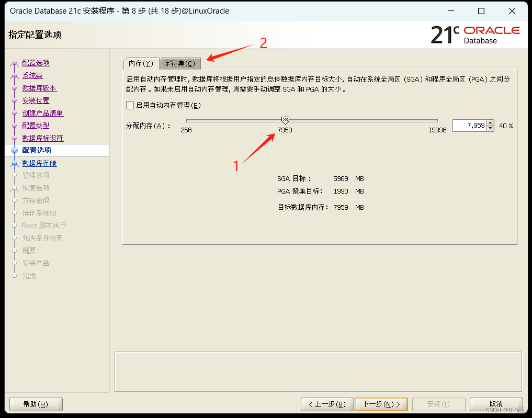Click the step icon beside 配置类型
532x418 pixels.
(x=14, y=125)
